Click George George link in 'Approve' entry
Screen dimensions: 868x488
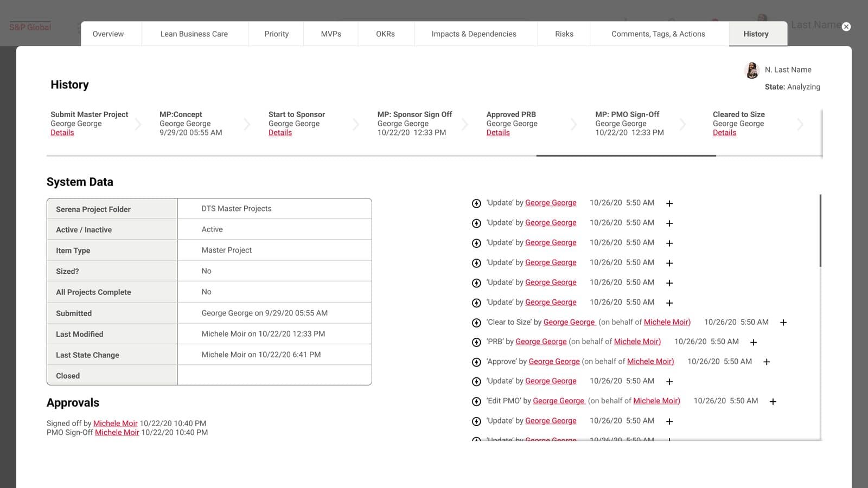pyautogui.click(x=554, y=362)
